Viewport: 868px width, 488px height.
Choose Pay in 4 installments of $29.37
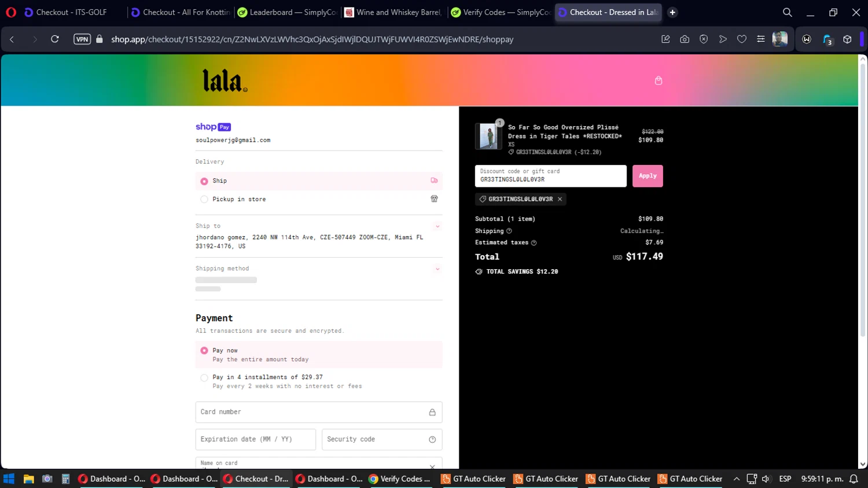pos(319,381)
